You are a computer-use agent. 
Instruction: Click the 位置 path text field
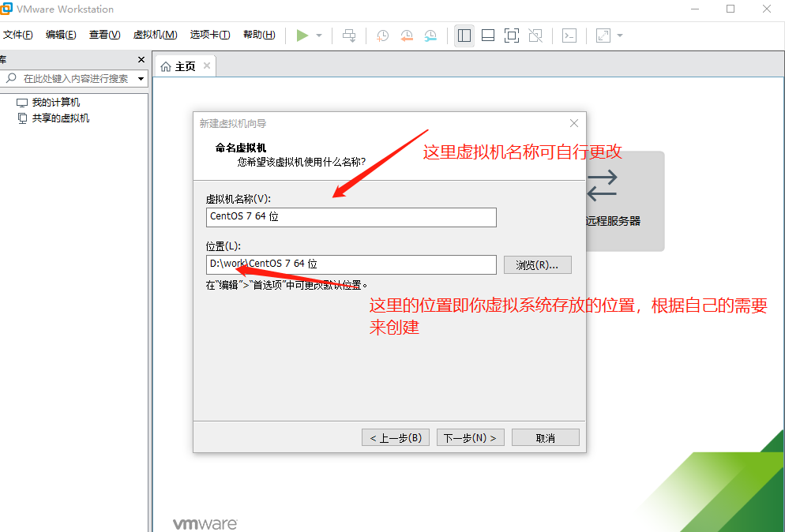point(351,264)
